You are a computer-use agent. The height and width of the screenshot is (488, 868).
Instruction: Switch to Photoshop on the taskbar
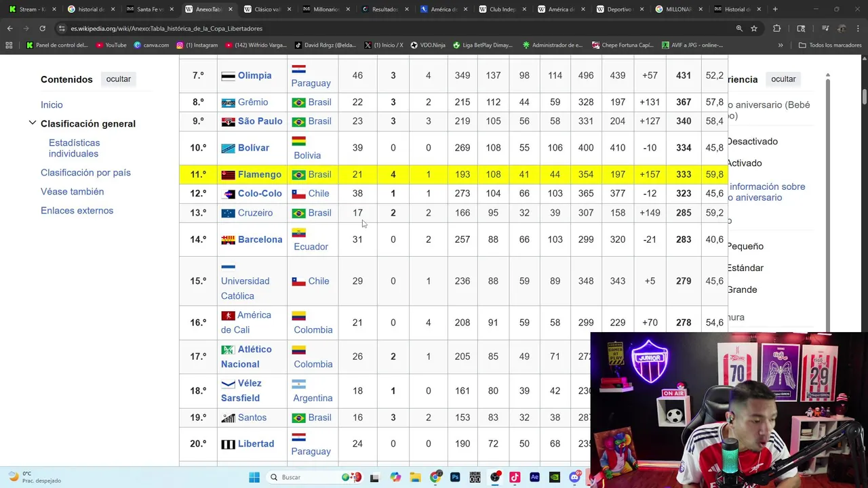click(x=455, y=477)
